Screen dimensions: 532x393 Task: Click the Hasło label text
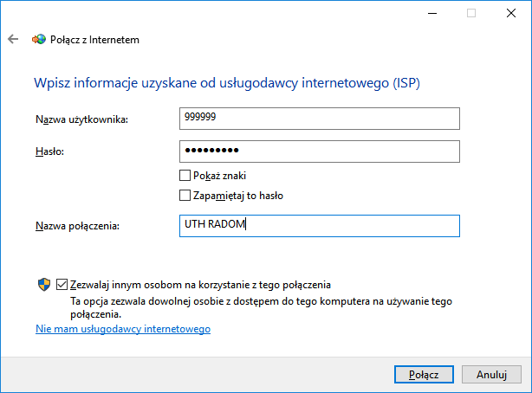click(50, 151)
